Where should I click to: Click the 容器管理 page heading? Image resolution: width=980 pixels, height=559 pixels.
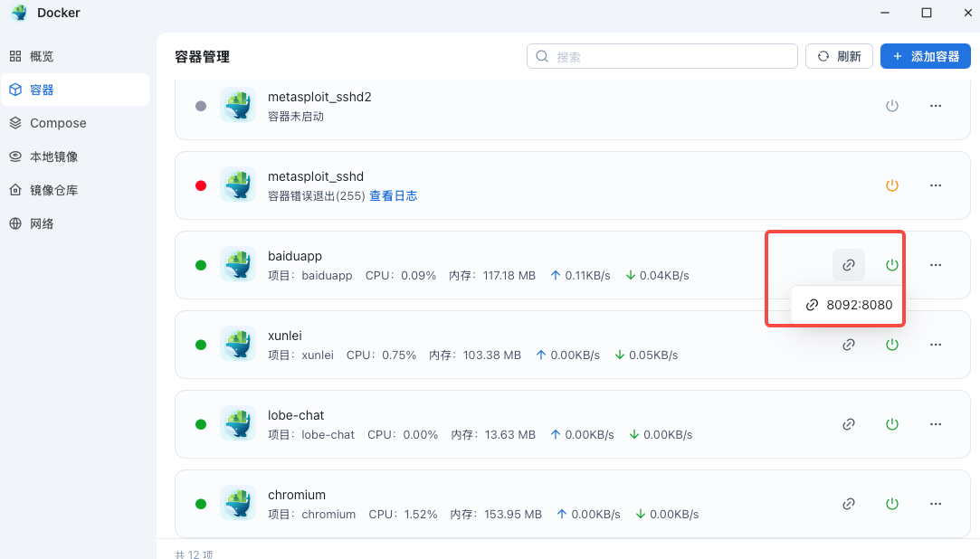pyautogui.click(x=203, y=57)
